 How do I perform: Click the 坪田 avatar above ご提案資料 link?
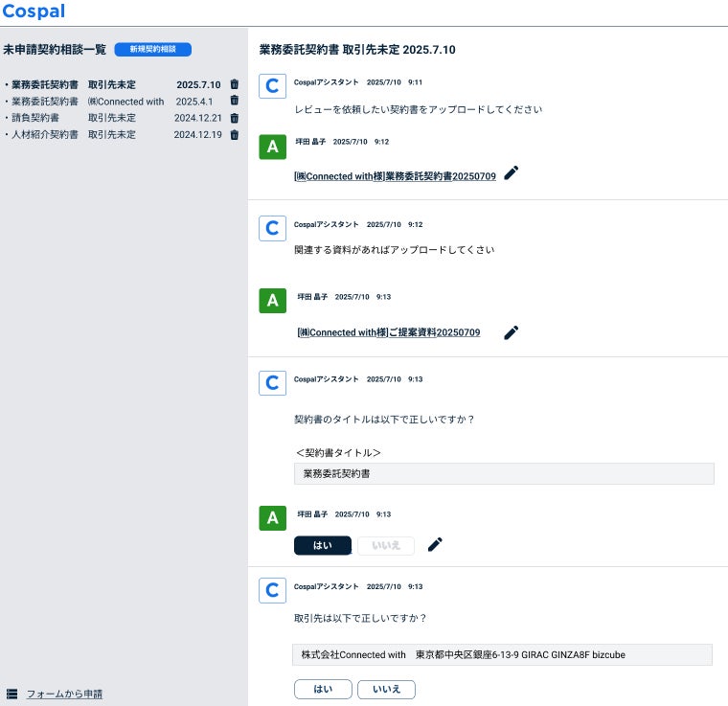click(273, 301)
